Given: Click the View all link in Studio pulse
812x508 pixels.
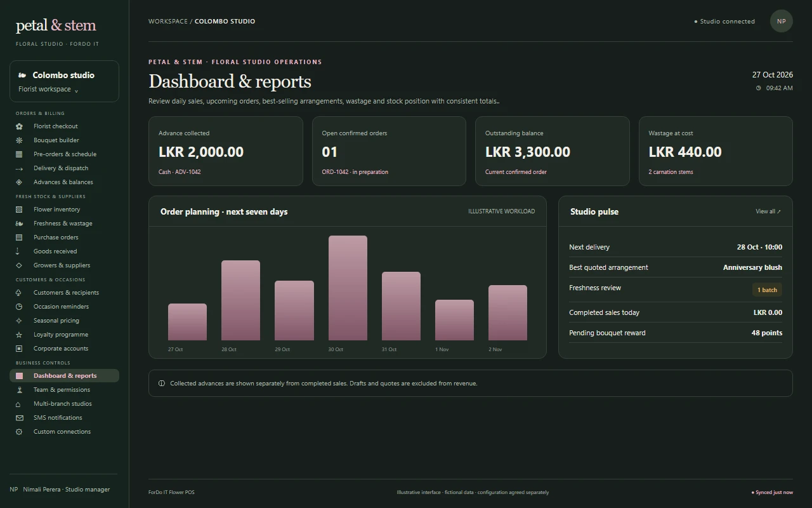Looking at the screenshot, I should (x=768, y=211).
